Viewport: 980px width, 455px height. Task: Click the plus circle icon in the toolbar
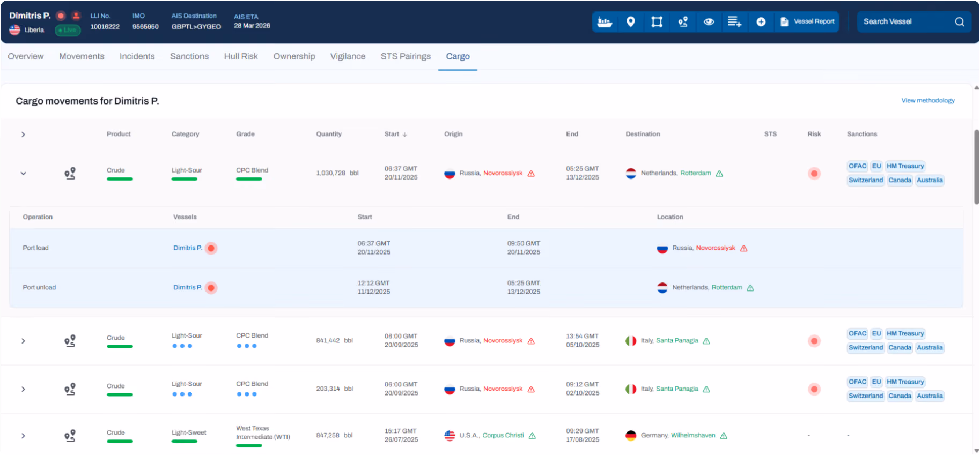click(761, 22)
